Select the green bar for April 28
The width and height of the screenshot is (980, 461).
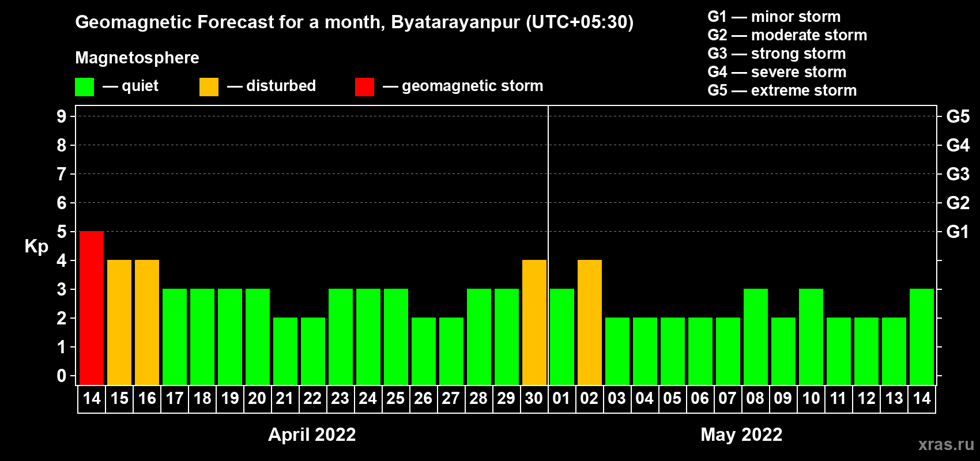click(x=479, y=337)
